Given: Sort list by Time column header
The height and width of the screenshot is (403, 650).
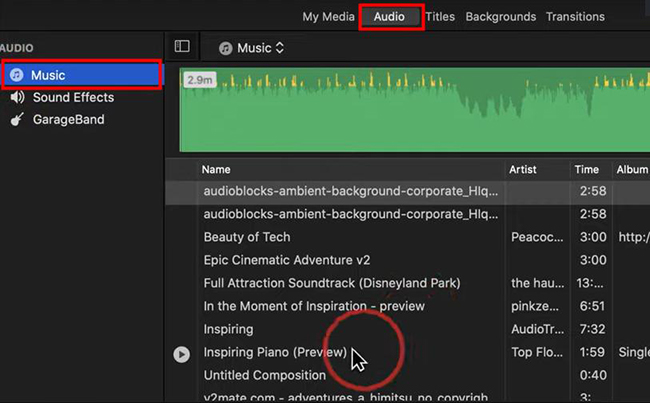Looking at the screenshot, I should pos(586,170).
